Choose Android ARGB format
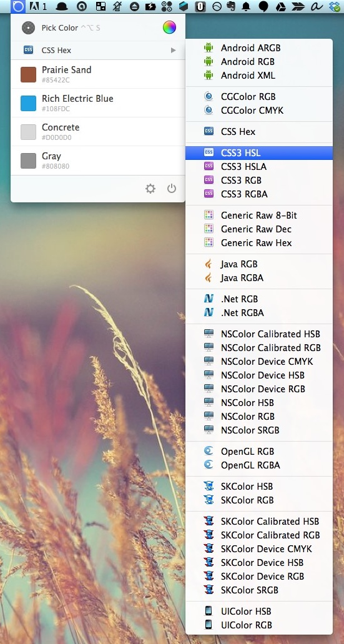This screenshot has height=644, width=344. 259,48
